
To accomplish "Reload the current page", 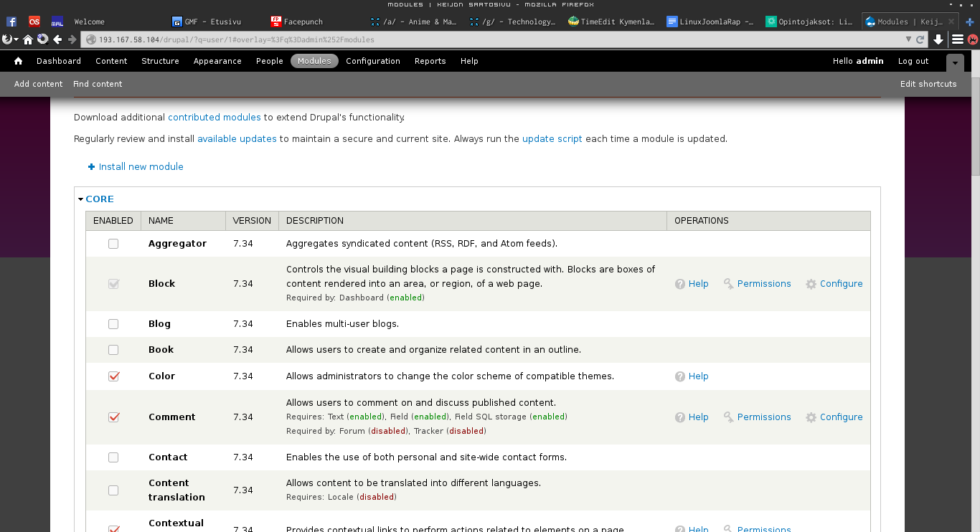I will click(920, 39).
